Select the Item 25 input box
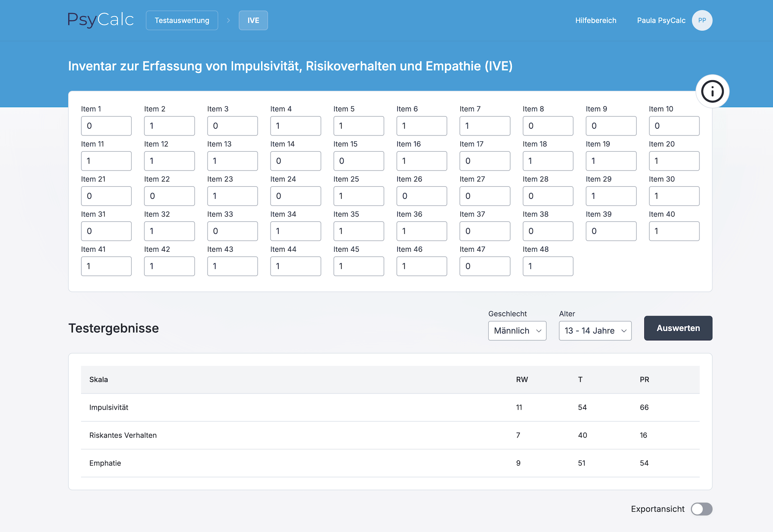773x532 pixels. pyautogui.click(x=358, y=196)
